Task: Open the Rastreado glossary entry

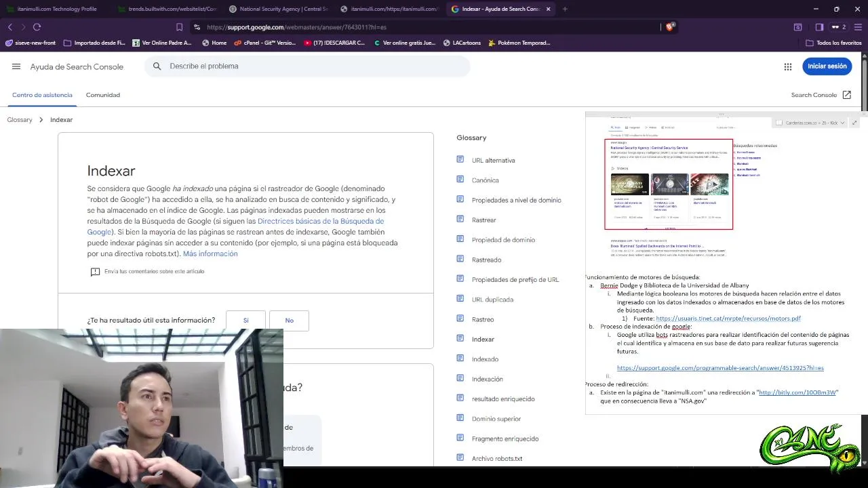Action: pyautogui.click(x=486, y=260)
